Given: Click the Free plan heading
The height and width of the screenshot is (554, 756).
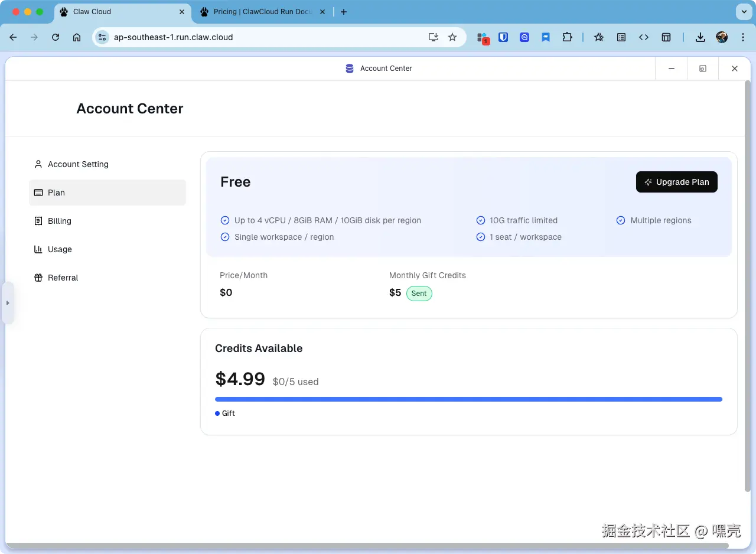Looking at the screenshot, I should 236,182.
